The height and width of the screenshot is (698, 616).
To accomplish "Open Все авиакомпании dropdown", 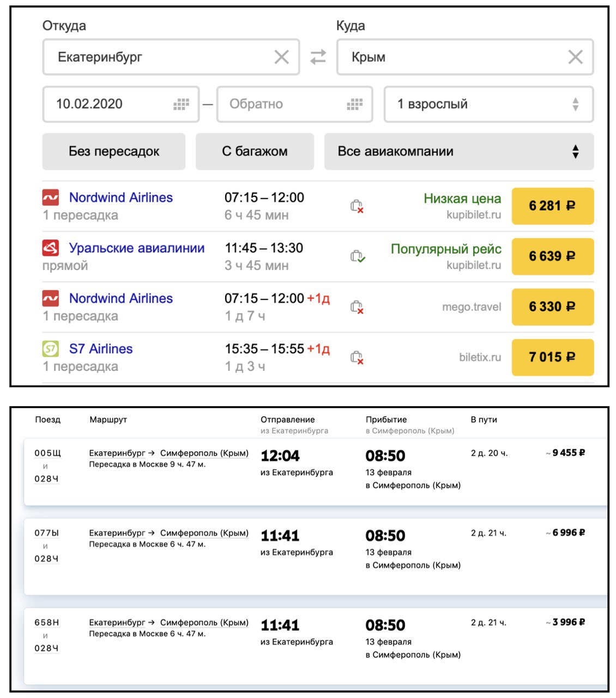I will [459, 152].
